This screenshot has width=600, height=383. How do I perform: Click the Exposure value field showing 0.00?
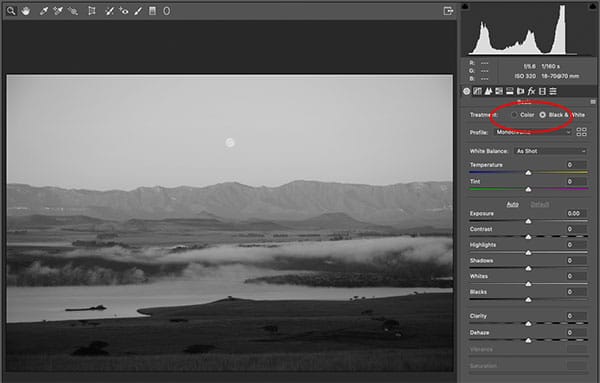click(576, 214)
